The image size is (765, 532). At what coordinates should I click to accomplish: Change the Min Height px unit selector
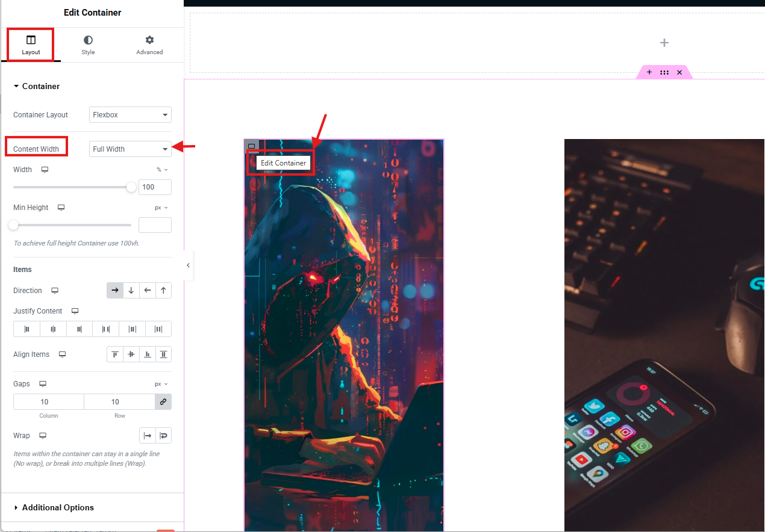[161, 208]
